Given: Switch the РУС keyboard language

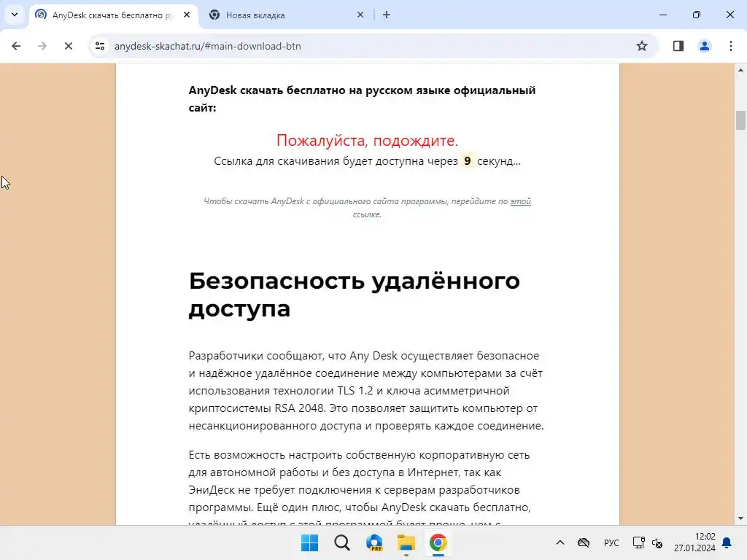Looking at the screenshot, I should (611, 542).
